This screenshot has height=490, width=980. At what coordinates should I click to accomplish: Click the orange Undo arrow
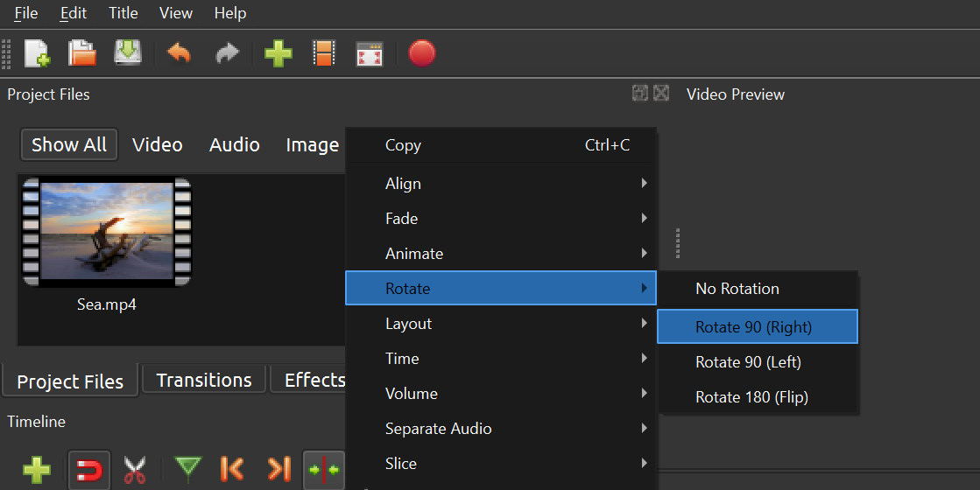(x=180, y=54)
